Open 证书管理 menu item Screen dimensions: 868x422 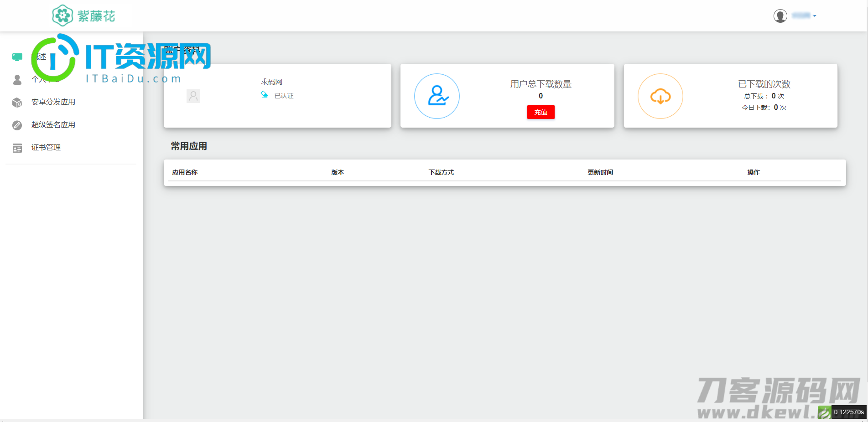pos(46,148)
